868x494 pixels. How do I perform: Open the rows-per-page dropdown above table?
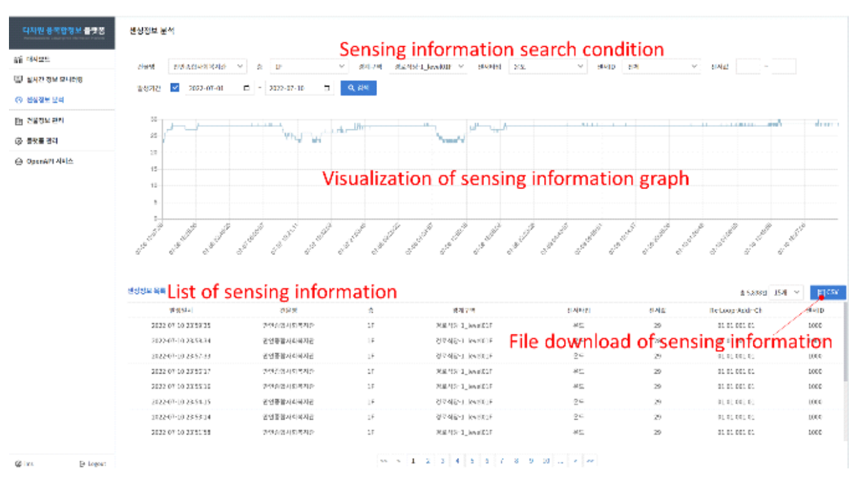pyautogui.click(x=786, y=292)
